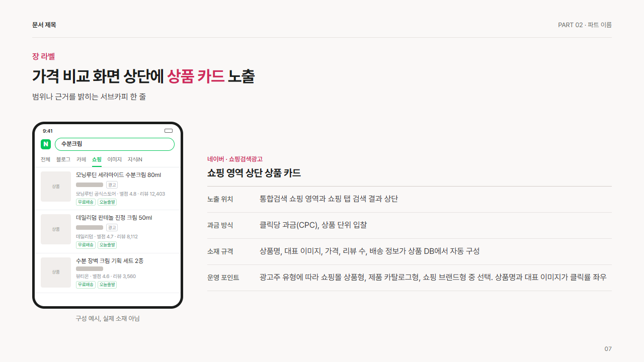Click the pink 장 라벨 label
Viewport: 644px width, 362px height.
point(43,56)
